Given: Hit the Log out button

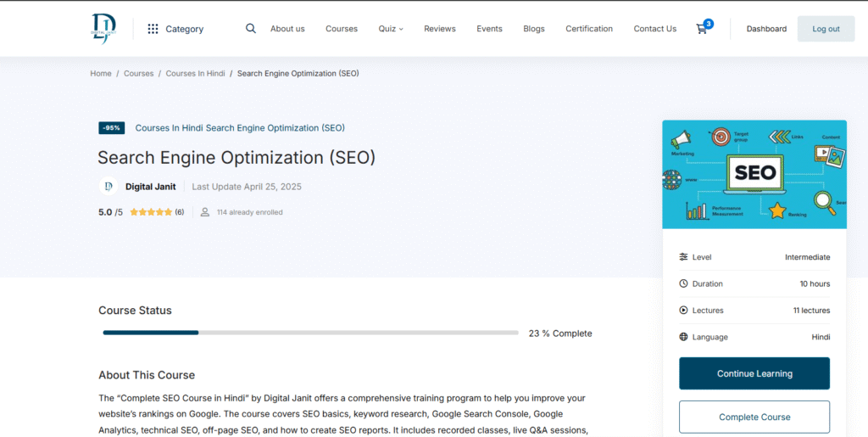Looking at the screenshot, I should pos(825,29).
